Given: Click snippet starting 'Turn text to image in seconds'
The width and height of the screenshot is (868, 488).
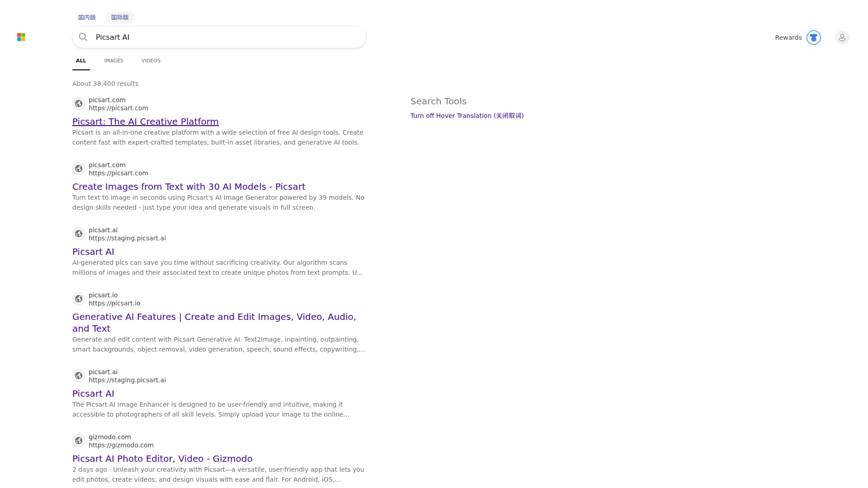Looking at the screenshot, I should pos(218,202).
